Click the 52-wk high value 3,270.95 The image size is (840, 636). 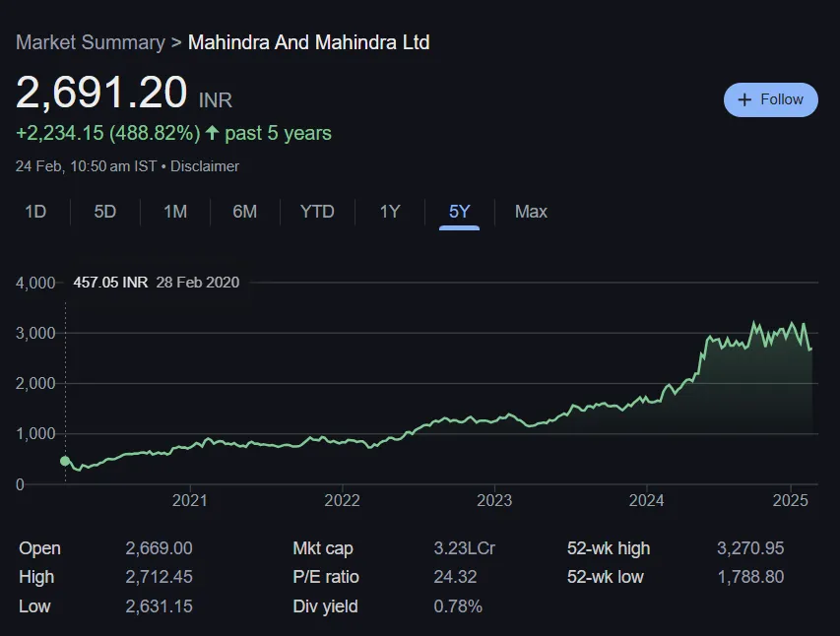click(x=750, y=548)
